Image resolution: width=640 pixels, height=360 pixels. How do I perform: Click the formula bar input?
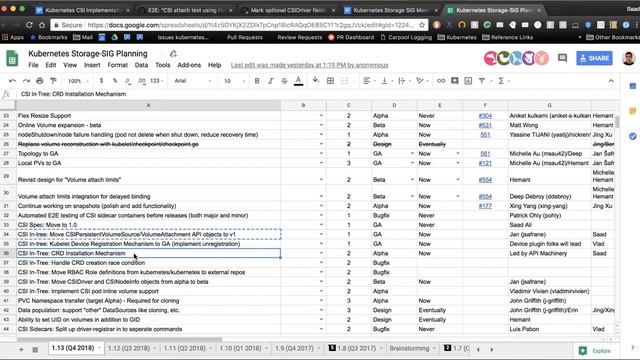(318, 94)
